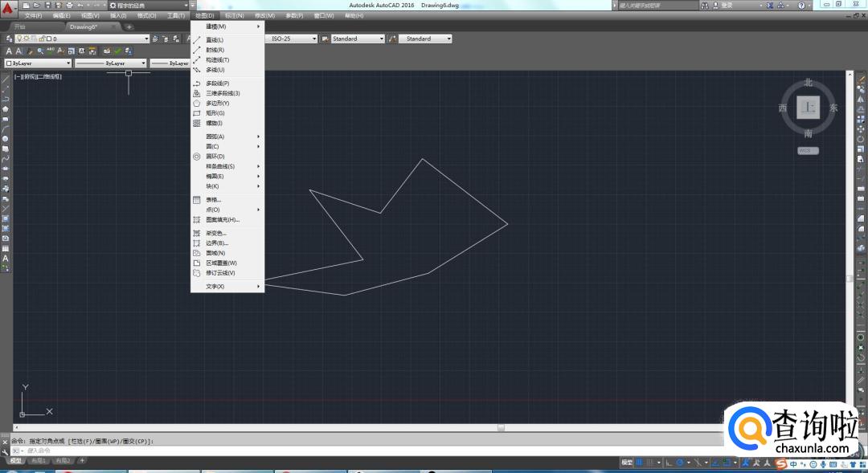Click the Open file quick-access icon
The height and width of the screenshot is (473, 868).
point(36,5)
